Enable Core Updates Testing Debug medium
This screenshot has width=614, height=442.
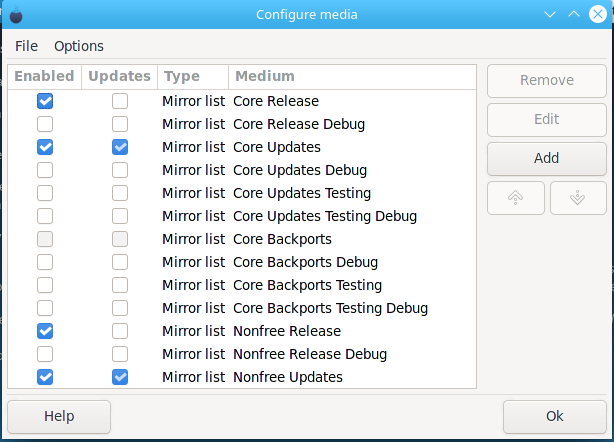(45, 216)
